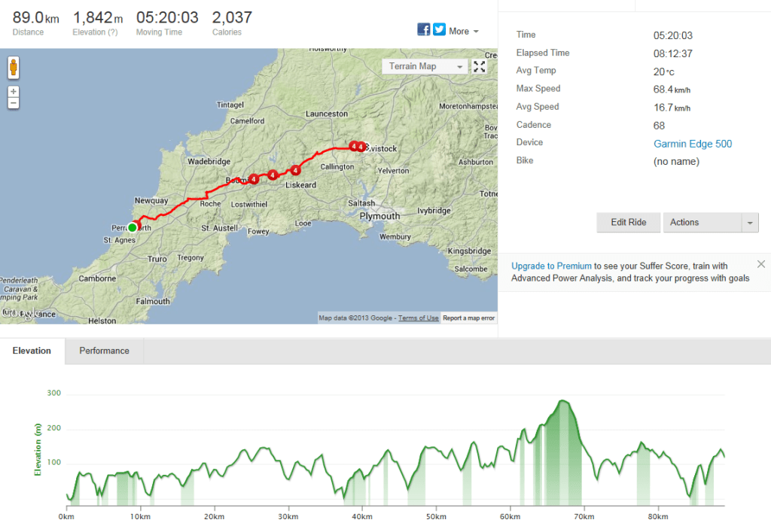Open the Terrain Map type dropdown
This screenshot has width=771, height=532.
click(425, 66)
